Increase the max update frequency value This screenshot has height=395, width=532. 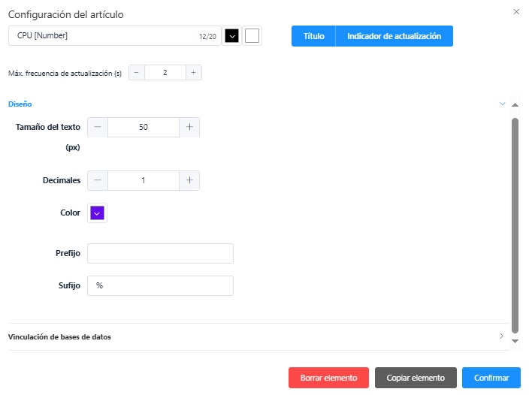click(x=193, y=73)
